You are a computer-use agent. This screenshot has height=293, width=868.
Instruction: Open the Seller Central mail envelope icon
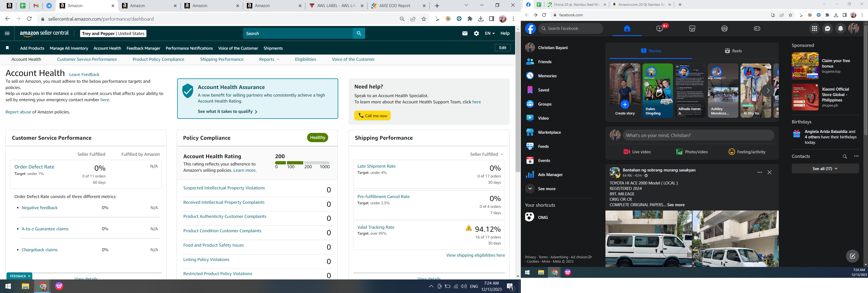(x=465, y=33)
